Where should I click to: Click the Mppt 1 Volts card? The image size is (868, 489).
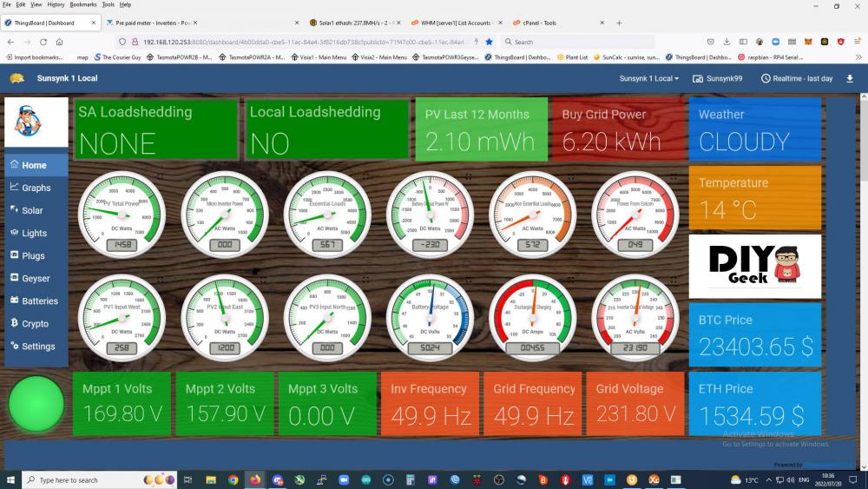(122, 404)
